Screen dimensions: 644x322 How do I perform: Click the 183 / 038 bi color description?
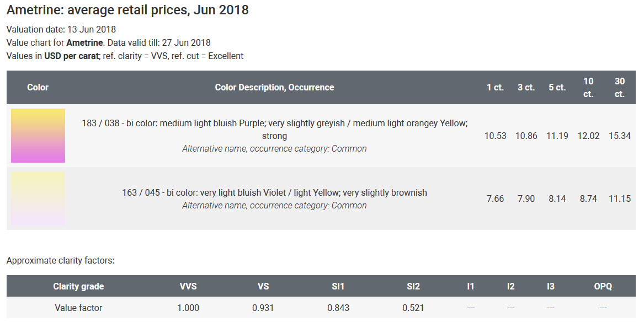pyautogui.click(x=274, y=129)
